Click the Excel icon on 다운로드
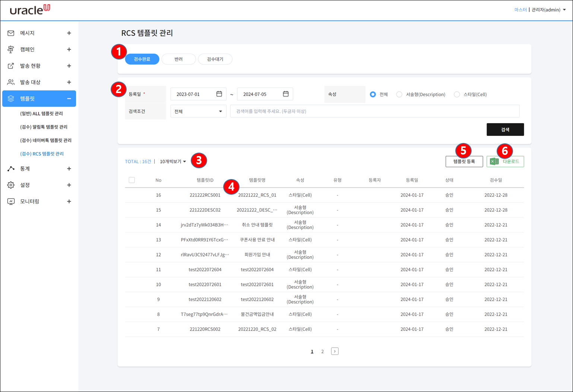This screenshot has width=573, height=392. 494,162
